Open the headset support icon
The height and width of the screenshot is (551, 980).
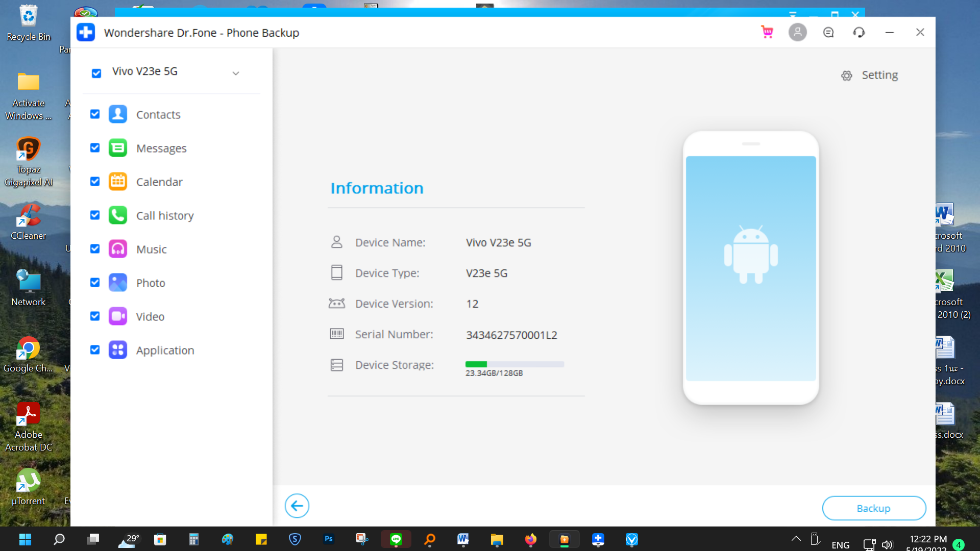point(859,33)
